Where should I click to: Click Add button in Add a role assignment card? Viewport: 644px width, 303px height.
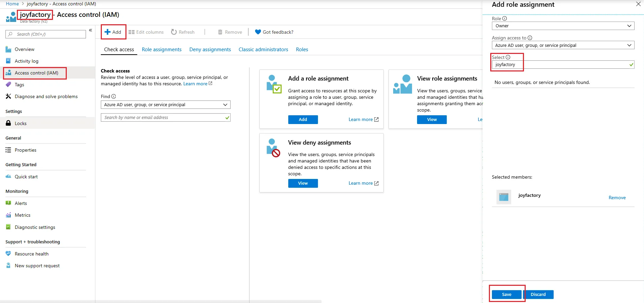(303, 120)
